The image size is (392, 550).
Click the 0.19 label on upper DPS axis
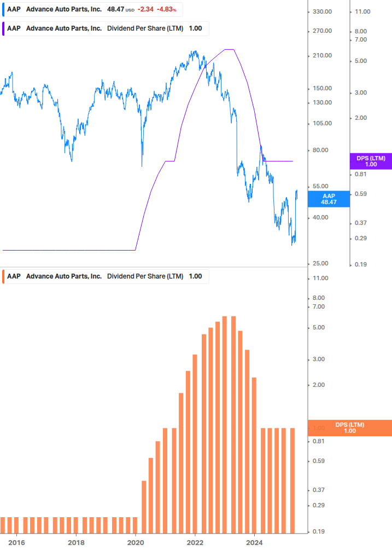pyautogui.click(x=361, y=264)
